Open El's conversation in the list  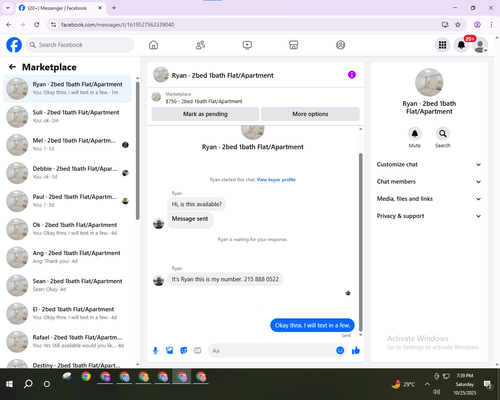point(67,313)
